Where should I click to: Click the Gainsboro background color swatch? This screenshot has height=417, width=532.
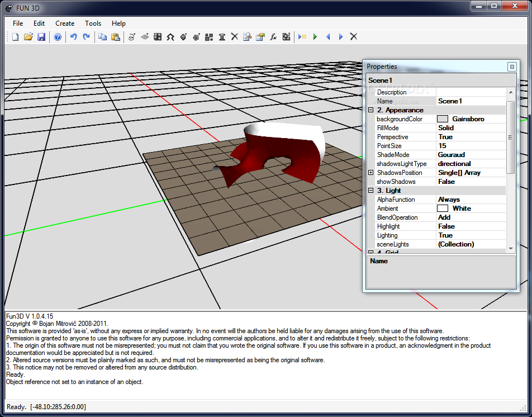[x=443, y=119]
